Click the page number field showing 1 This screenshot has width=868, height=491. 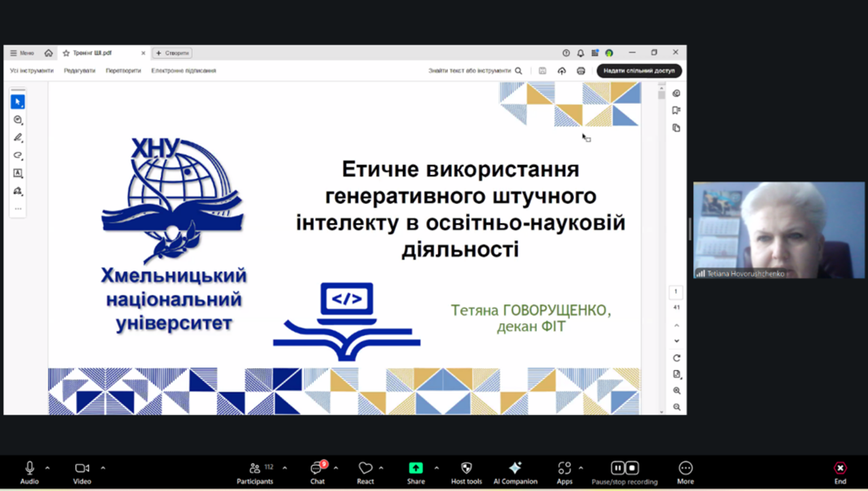click(x=676, y=292)
